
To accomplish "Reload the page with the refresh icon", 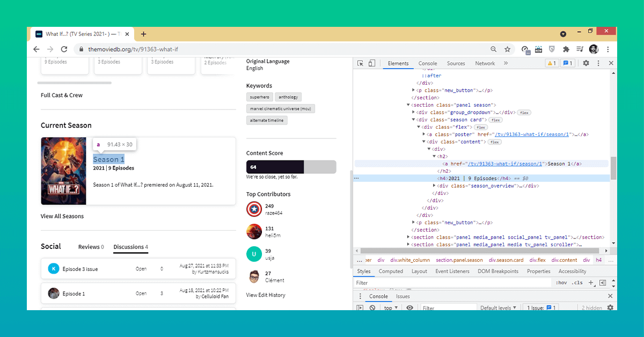I will [64, 49].
